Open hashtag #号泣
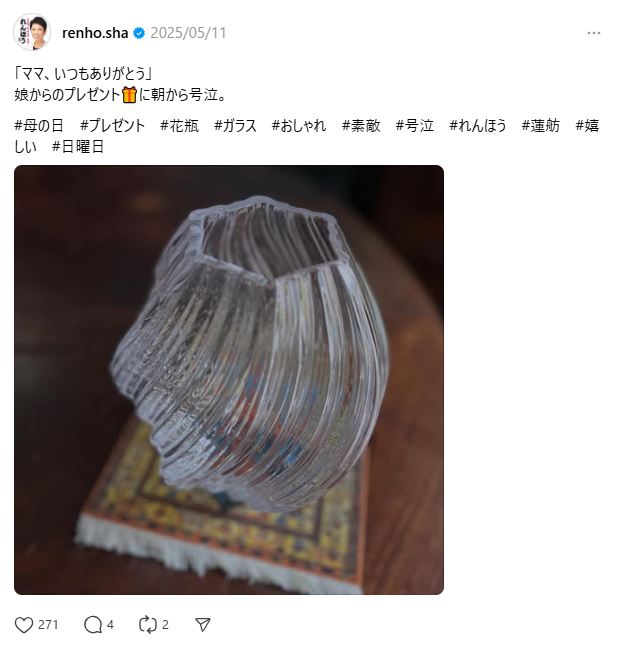The height and width of the screenshot is (646, 620). point(415,125)
